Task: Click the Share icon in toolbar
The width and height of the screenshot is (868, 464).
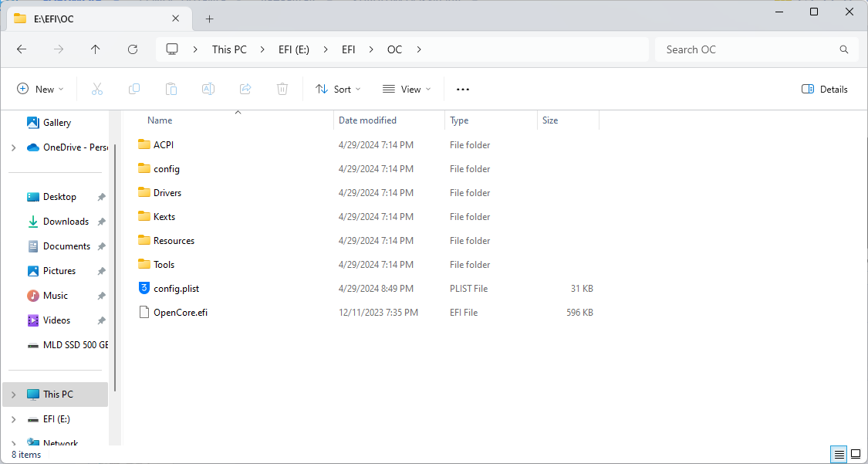Action: 245,89
